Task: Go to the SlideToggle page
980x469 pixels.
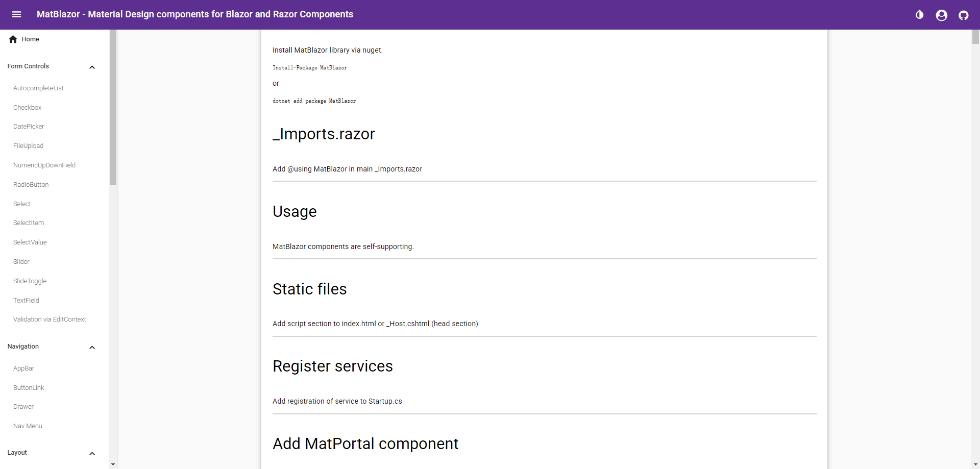Action: [30, 281]
